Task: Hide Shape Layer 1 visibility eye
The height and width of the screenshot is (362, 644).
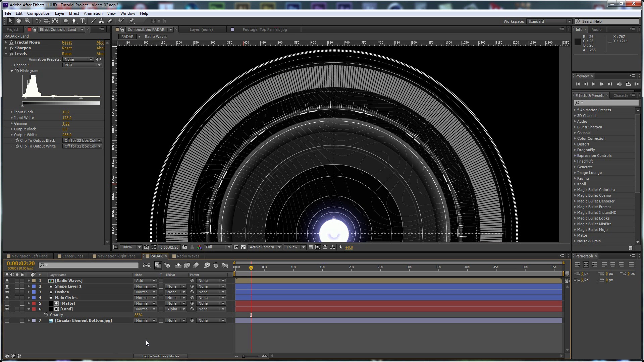Action: (7, 286)
